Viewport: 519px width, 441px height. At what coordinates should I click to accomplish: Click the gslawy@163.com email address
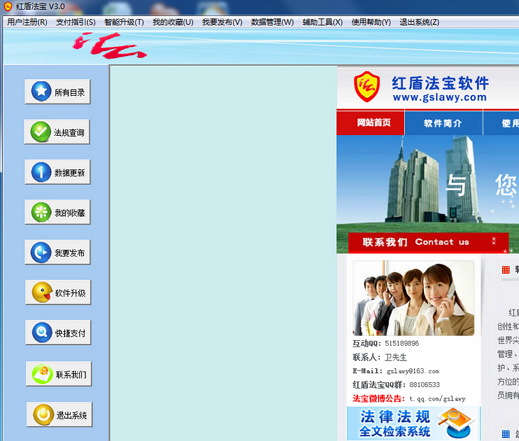(413, 371)
